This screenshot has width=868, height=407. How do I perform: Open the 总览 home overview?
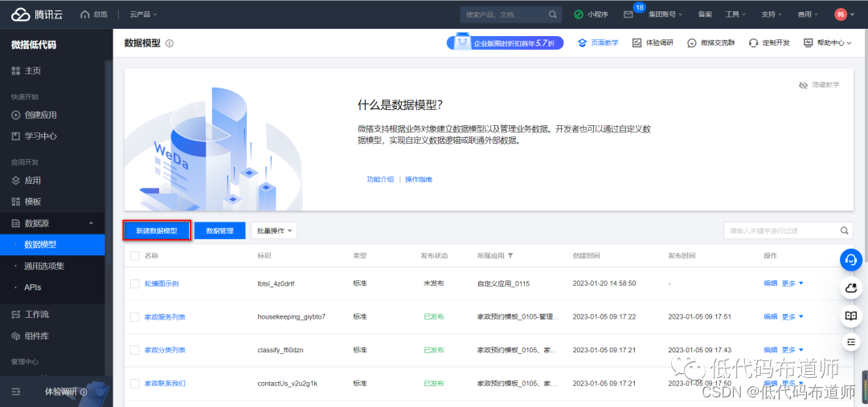tap(93, 14)
